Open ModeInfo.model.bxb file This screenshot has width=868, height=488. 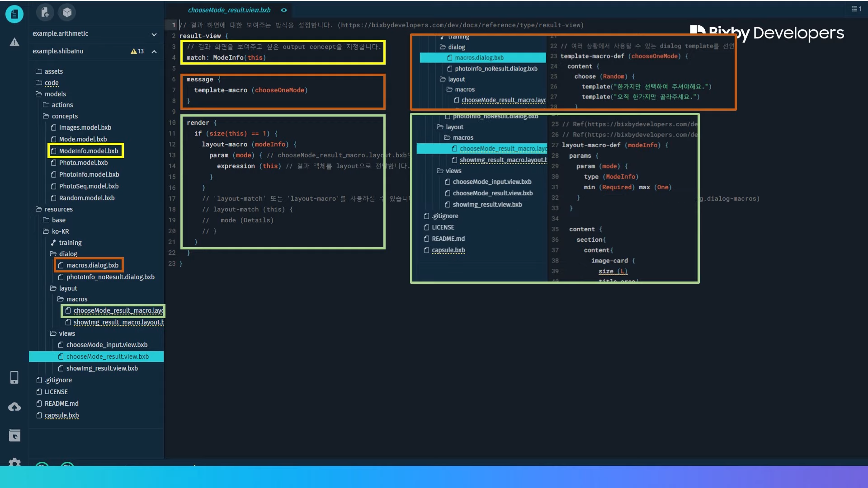pyautogui.click(x=88, y=151)
